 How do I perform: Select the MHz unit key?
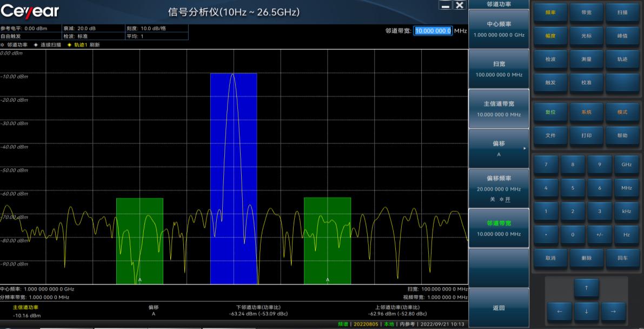626,188
